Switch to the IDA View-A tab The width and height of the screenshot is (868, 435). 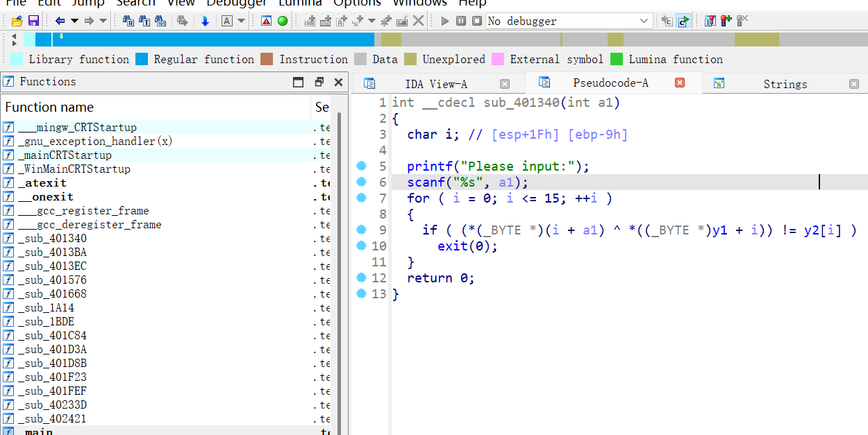tap(436, 84)
